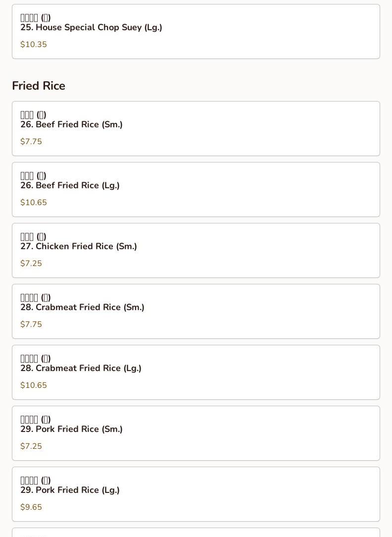Click $10.35 price of House Special Chop Suey
The width and height of the screenshot is (392, 537).
point(34,45)
